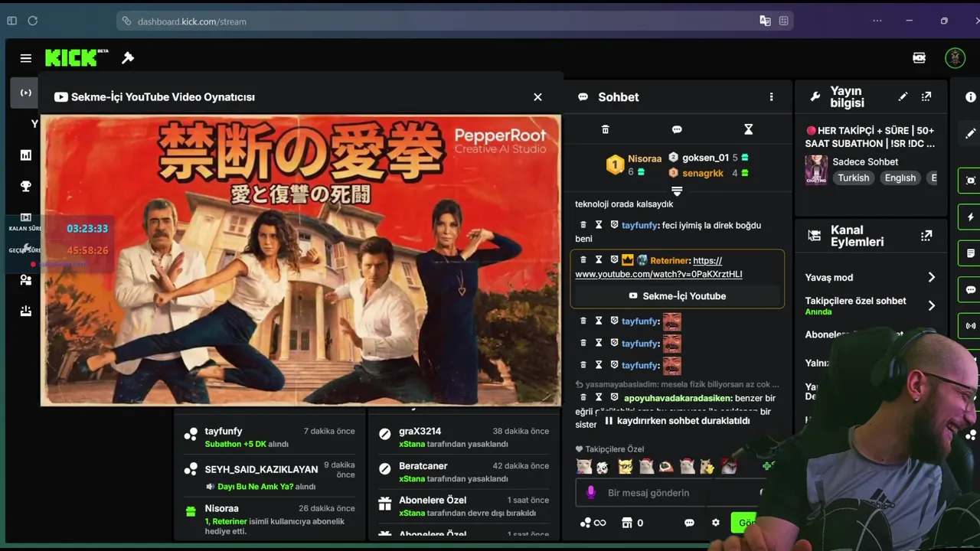This screenshot has height=551, width=980.
Task: Click chat bubble icon below message box
Action: point(689,523)
